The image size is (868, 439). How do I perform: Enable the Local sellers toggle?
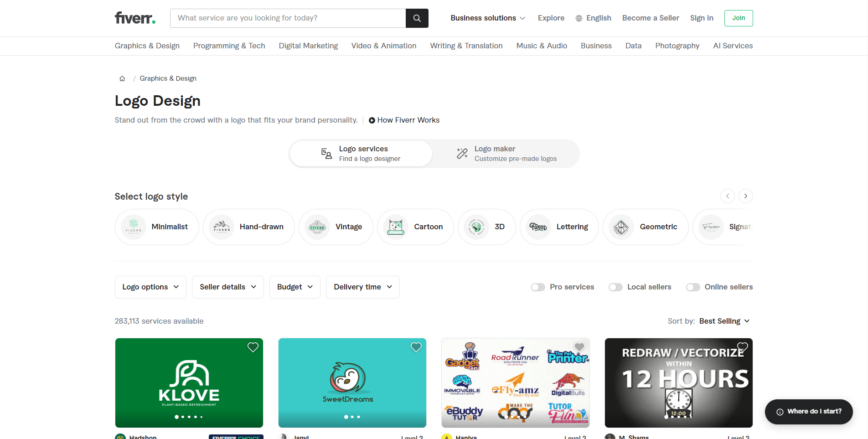click(615, 287)
